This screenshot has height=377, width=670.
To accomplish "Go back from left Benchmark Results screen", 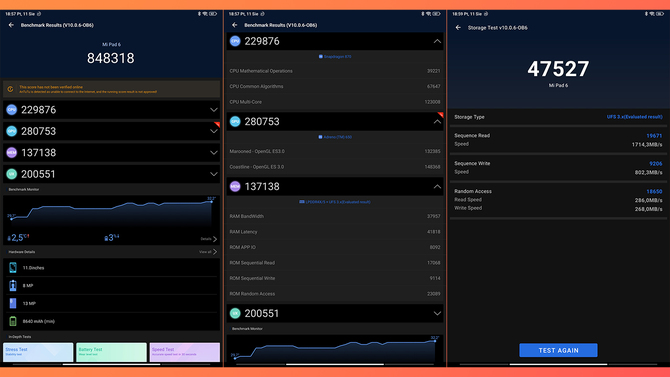I will 11,25.
